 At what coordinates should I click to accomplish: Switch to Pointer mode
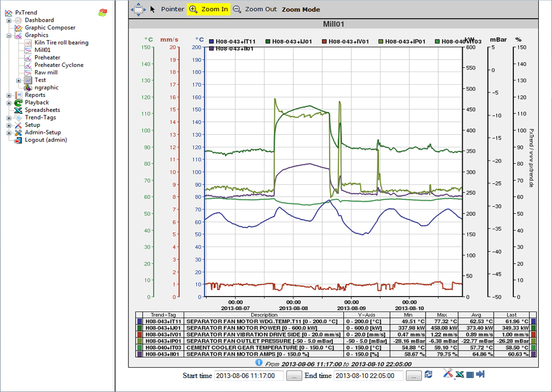coord(167,9)
